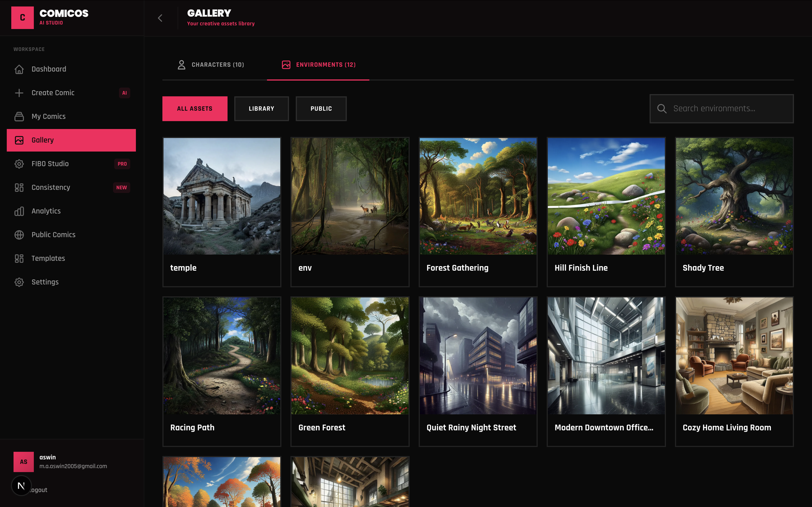
Task: Open the temple environment thumbnail
Action: point(222,196)
